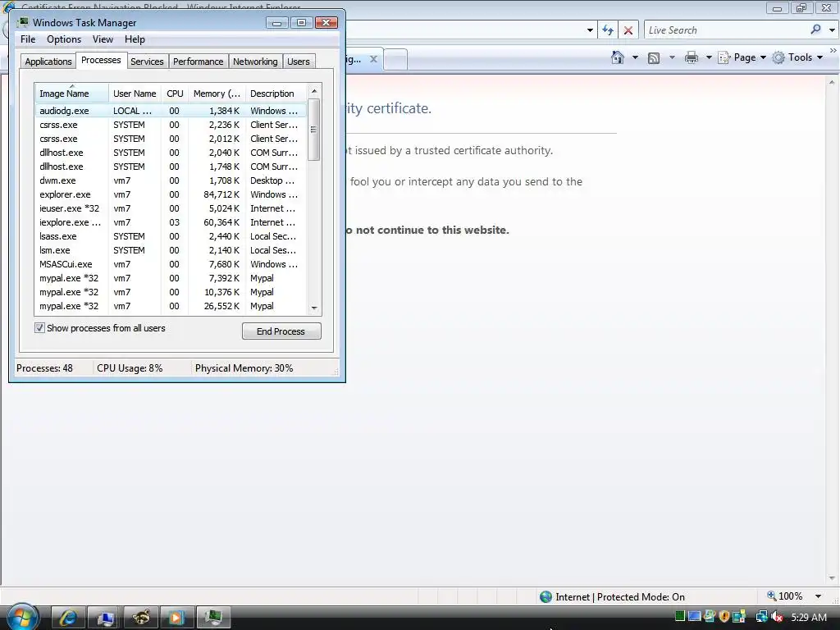Switch to the Users tab
The image size is (840, 630).
[299, 62]
